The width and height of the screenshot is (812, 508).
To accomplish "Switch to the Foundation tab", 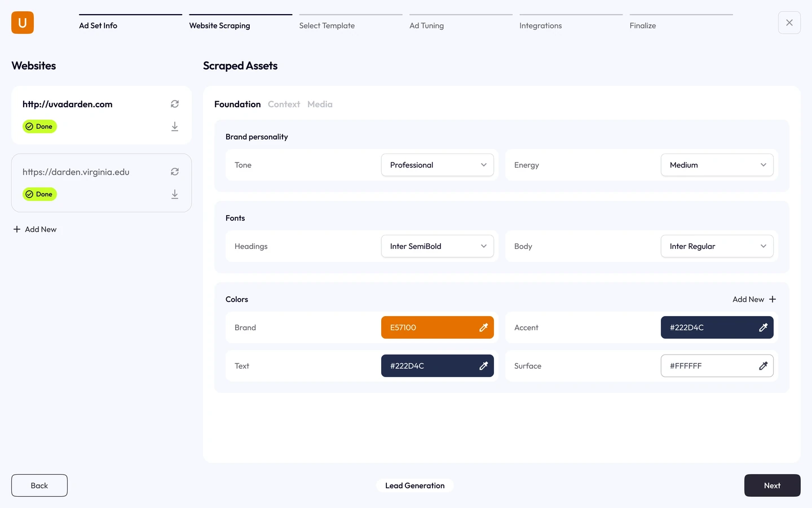I will tap(237, 104).
